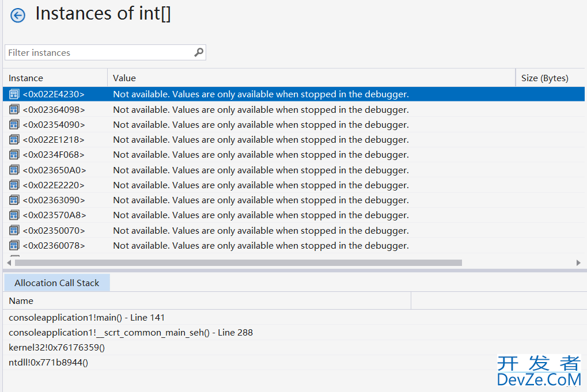The image size is (587, 392).
Task: Click the value text of row 0x02364098
Action: [261, 109]
